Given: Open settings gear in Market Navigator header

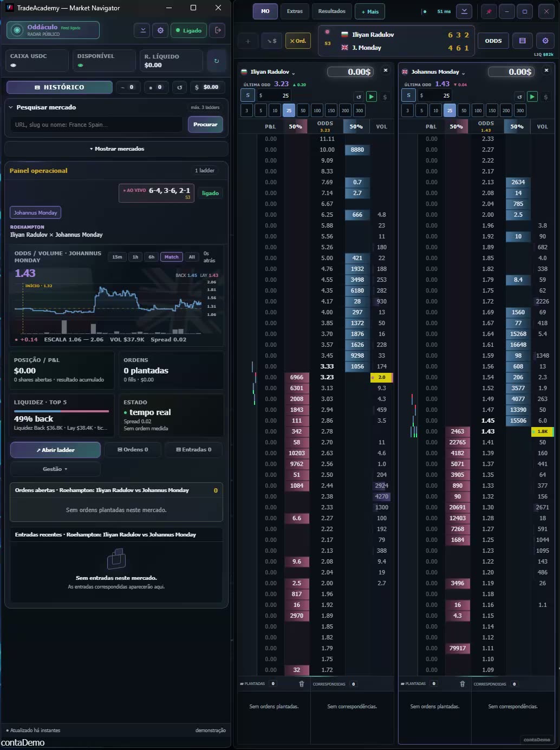Looking at the screenshot, I should tap(160, 30).
